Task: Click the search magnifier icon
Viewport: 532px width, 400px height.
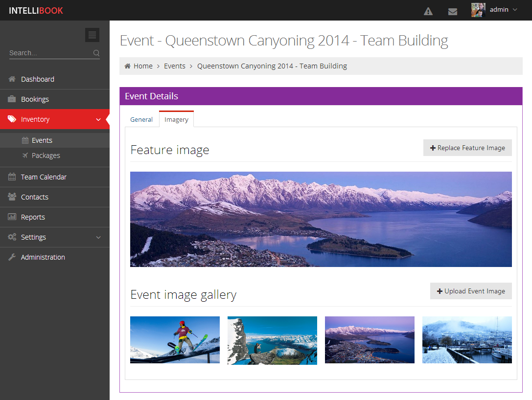Action: pos(96,53)
